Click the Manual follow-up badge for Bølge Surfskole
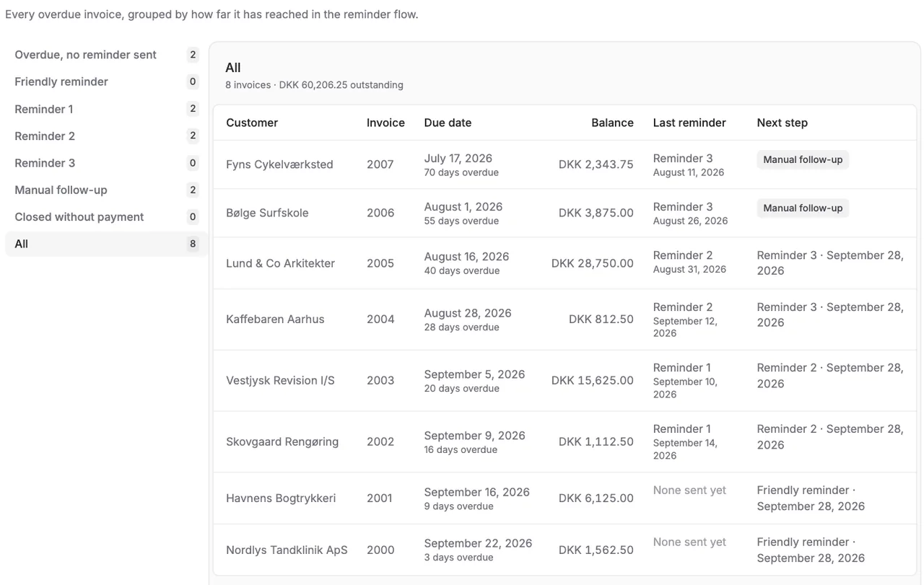This screenshot has height=585, width=924. tap(803, 208)
